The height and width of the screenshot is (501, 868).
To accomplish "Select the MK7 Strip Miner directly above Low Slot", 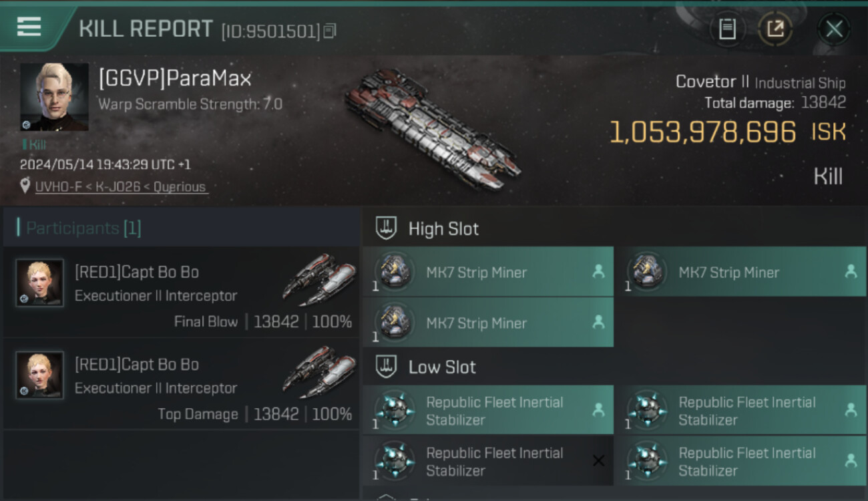I will 487,323.
